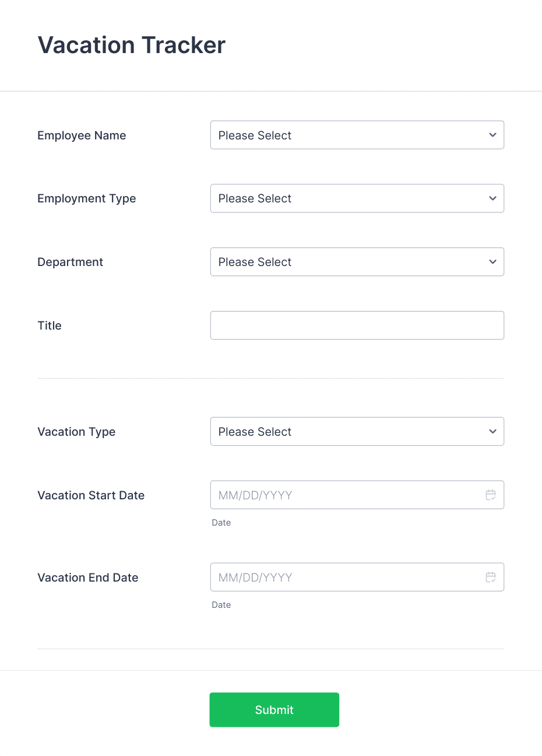
Task: Click the Date helper text under Start Date
Action: [x=221, y=523]
